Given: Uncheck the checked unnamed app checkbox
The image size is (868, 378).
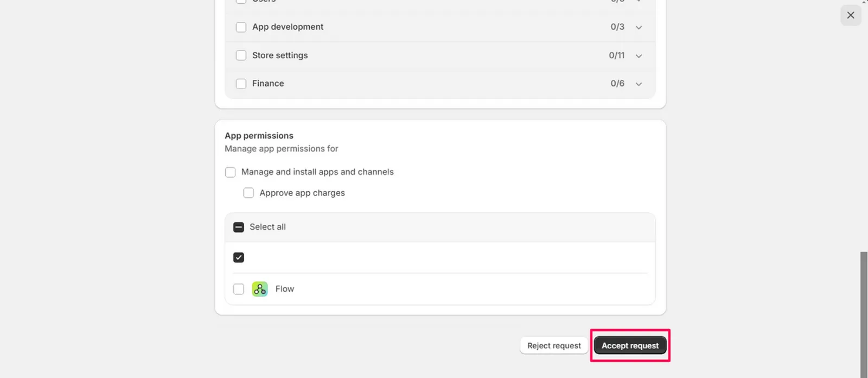Looking at the screenshot, I should pos(239,257).
